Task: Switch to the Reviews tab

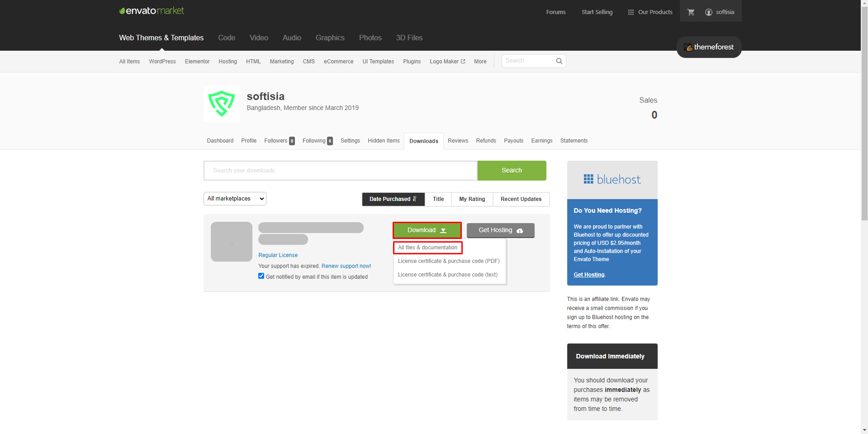Action: click(457, 141)
